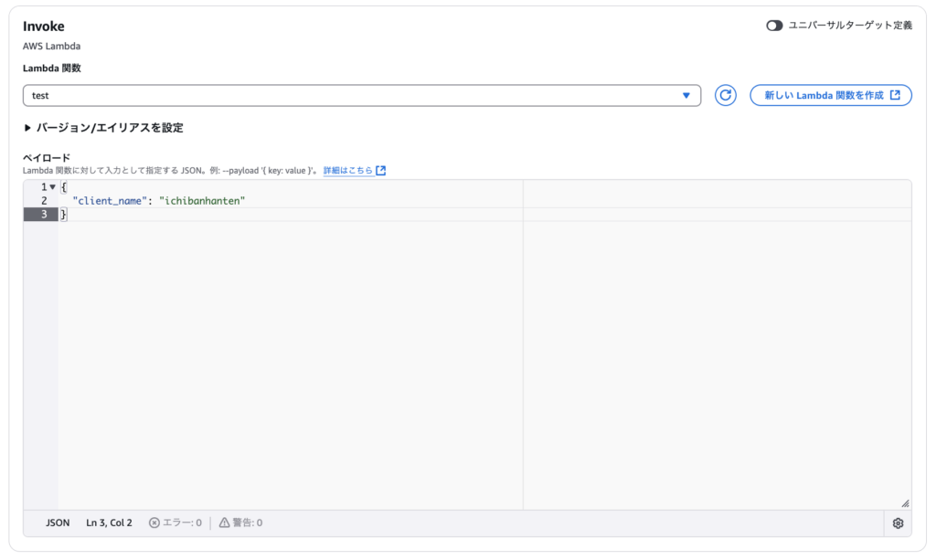The image size is (936, 560).
Task: Refresh the Lambda function list
Action: tap(725, 95)
